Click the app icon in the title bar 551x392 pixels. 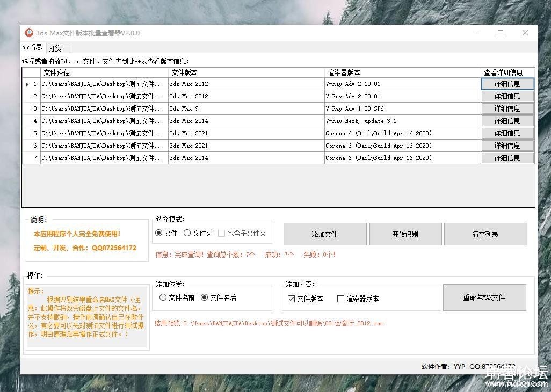point(29,33)
